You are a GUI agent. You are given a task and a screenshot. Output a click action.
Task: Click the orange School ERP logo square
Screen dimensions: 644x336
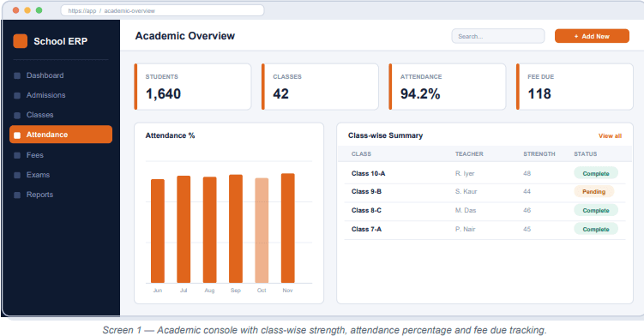[20, 41]
